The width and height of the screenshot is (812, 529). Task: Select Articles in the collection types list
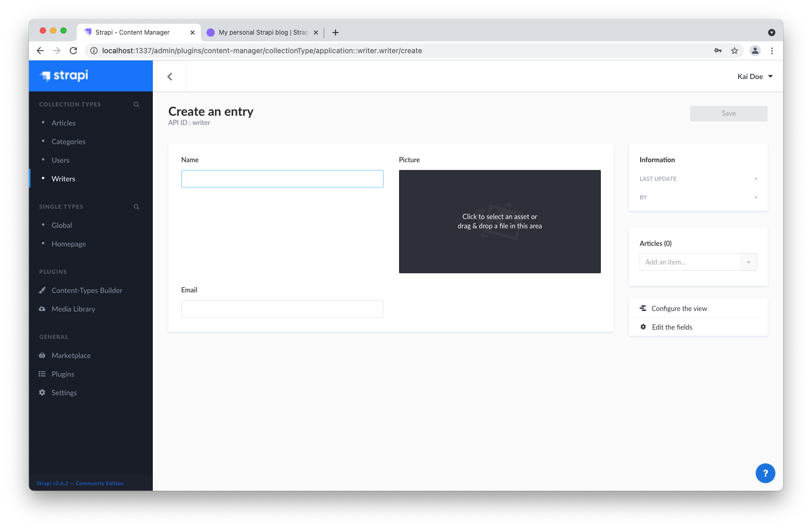[63, 123]
